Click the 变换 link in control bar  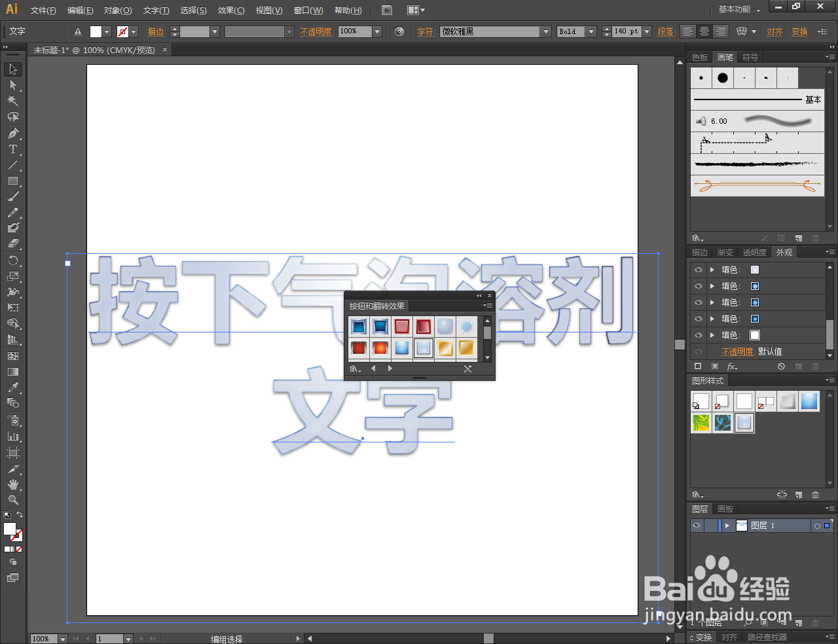[x=799, y=31]
